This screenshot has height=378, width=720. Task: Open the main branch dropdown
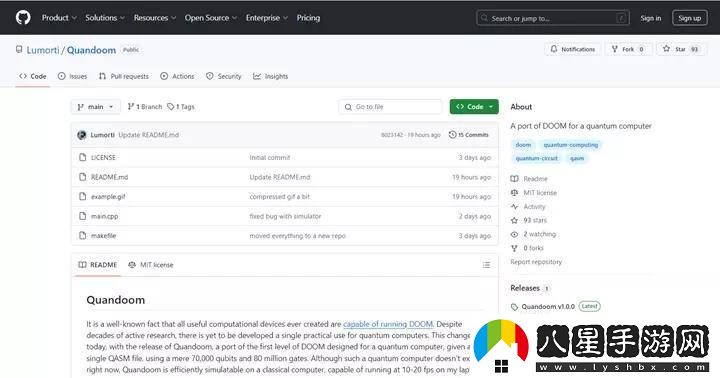96,107
